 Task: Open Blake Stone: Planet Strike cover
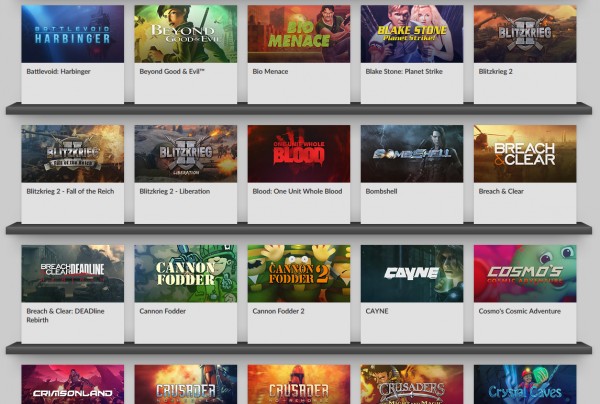pyautogui.click(x=412, y=34)
